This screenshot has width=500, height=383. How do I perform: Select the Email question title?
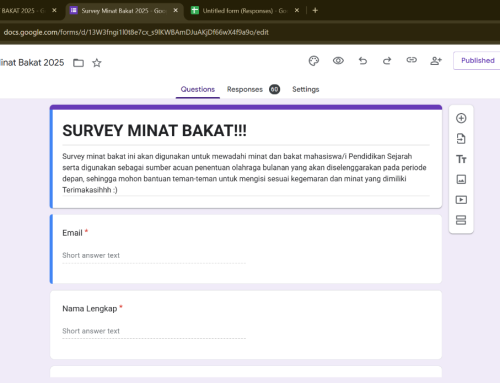pyautogui.click(x=72, y=233)
